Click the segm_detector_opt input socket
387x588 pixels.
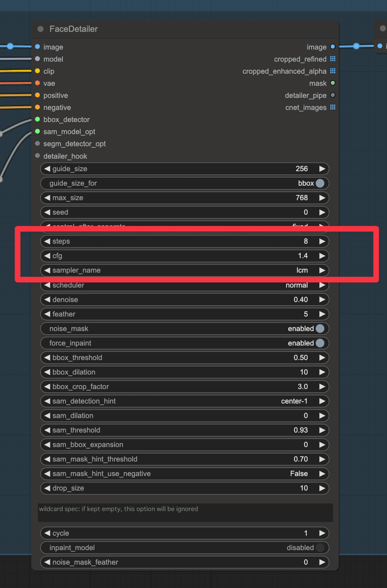[37, 143]
